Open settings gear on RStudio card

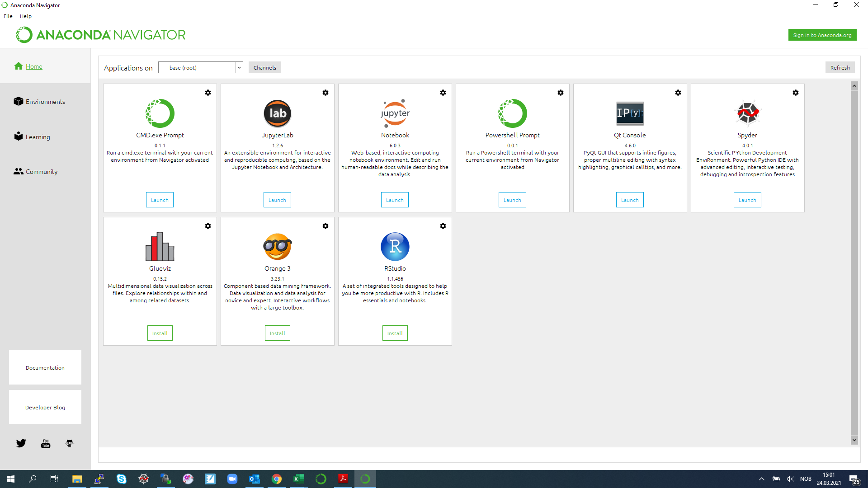(443, 226)
